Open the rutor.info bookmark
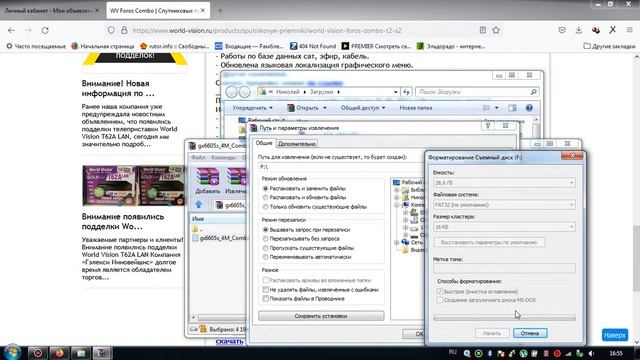This screenshot has width=640, height=360. (x=174, y=46)
